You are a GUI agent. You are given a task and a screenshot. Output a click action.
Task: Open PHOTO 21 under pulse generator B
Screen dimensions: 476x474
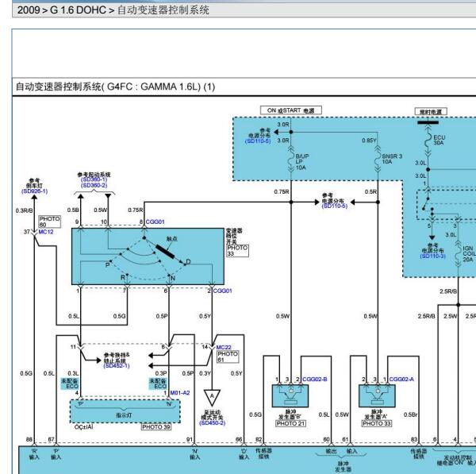pyautogui.click(x=290, y=423)
